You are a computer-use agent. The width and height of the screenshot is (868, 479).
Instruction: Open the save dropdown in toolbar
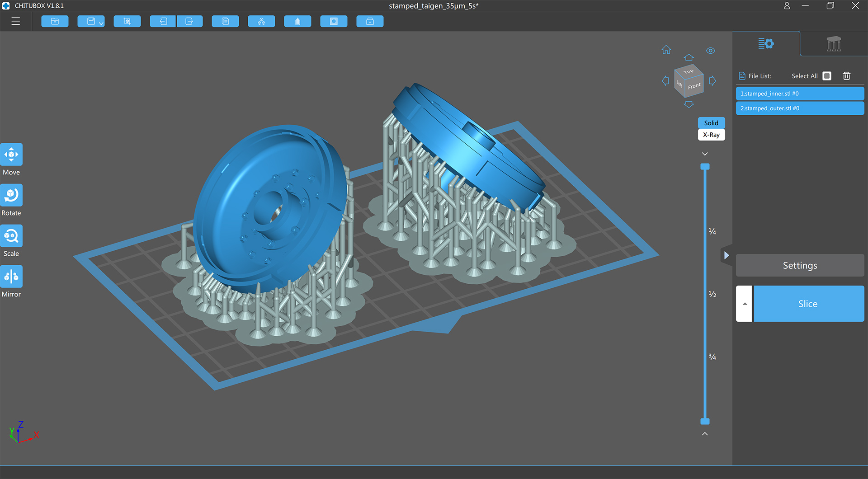[x=101, y=23]
